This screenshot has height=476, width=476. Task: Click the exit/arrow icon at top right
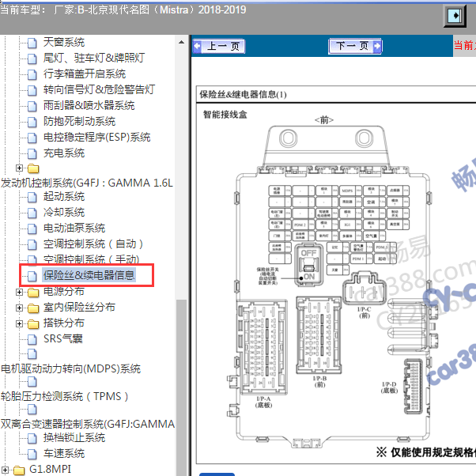[x=455, y=16]
